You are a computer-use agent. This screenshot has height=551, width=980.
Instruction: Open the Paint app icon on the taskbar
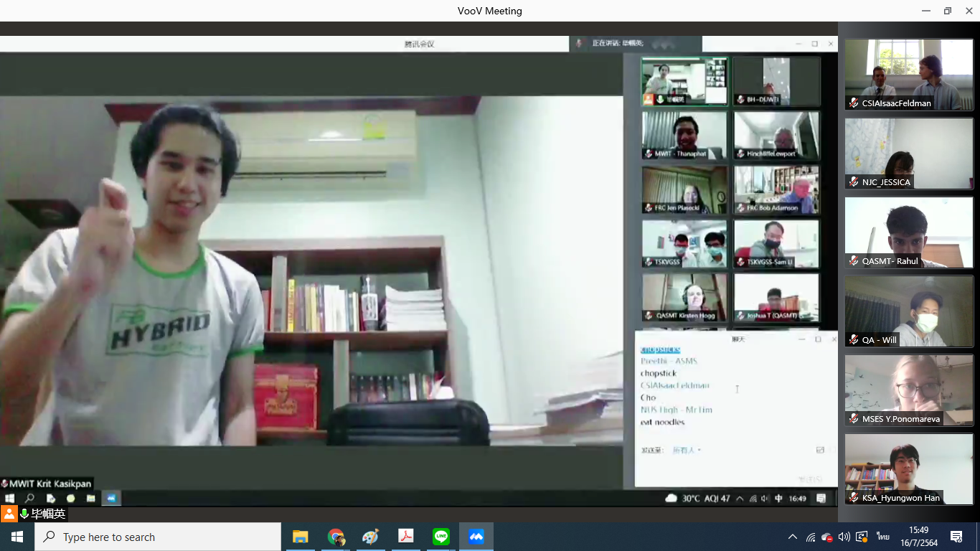[370, 537]
